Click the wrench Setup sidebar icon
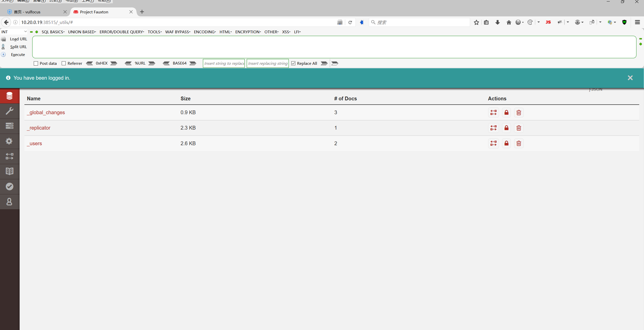This screenshot has width=644, height=330. click(10, 111)
